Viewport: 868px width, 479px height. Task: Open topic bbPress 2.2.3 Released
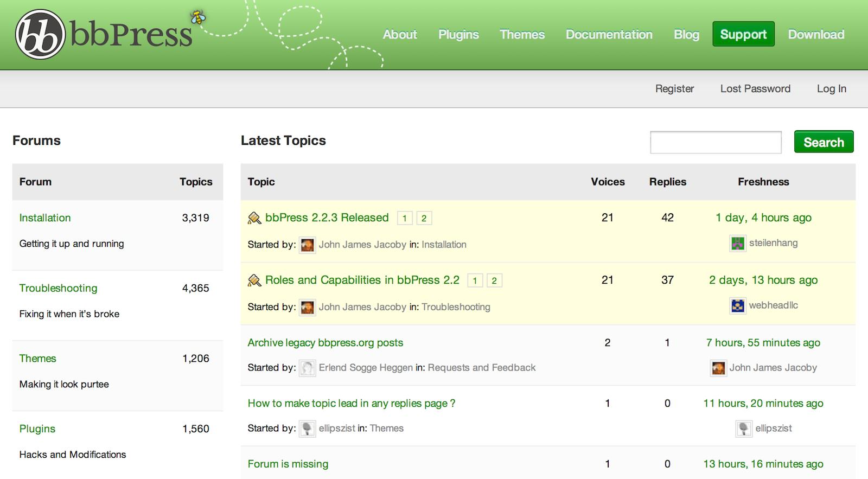(x=327, y=218)
